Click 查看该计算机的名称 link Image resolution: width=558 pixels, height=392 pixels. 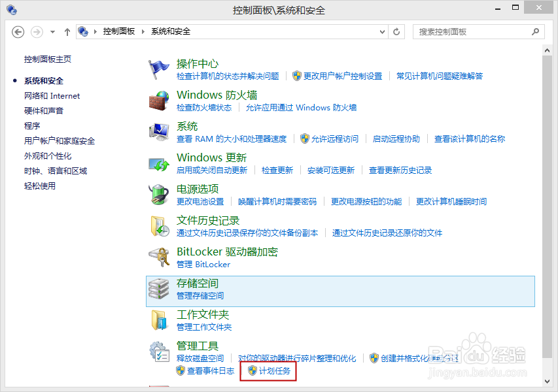470,139
